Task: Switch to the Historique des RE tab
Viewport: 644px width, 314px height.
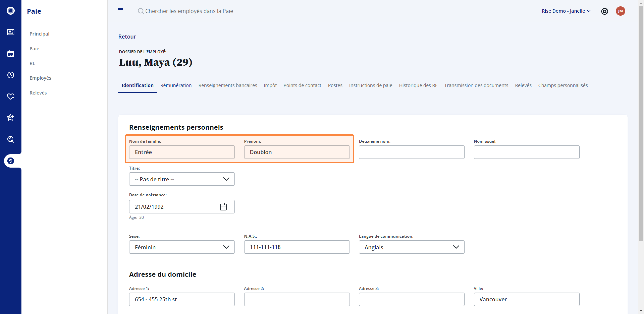Action: (x=418, y=85)
